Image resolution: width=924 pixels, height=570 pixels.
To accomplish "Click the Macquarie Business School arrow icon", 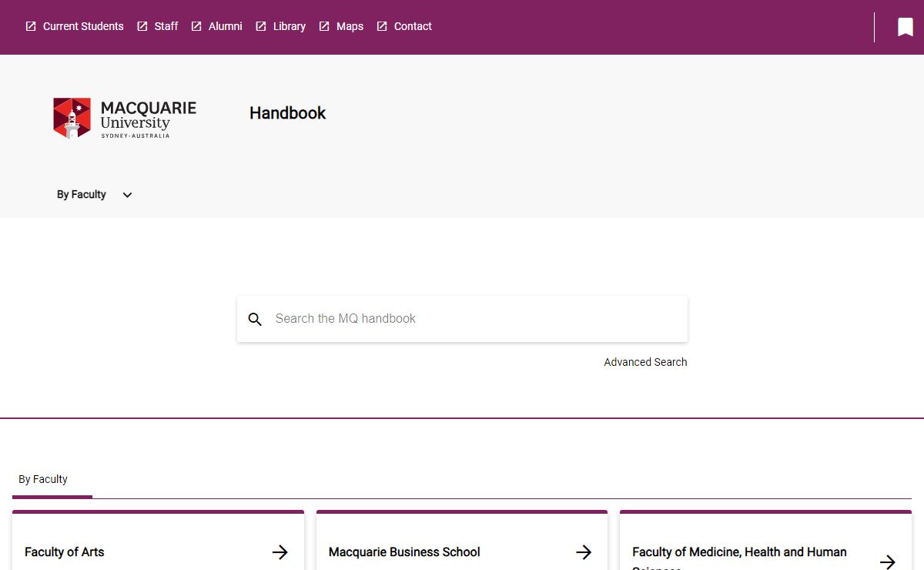I will tap(584, 552).
